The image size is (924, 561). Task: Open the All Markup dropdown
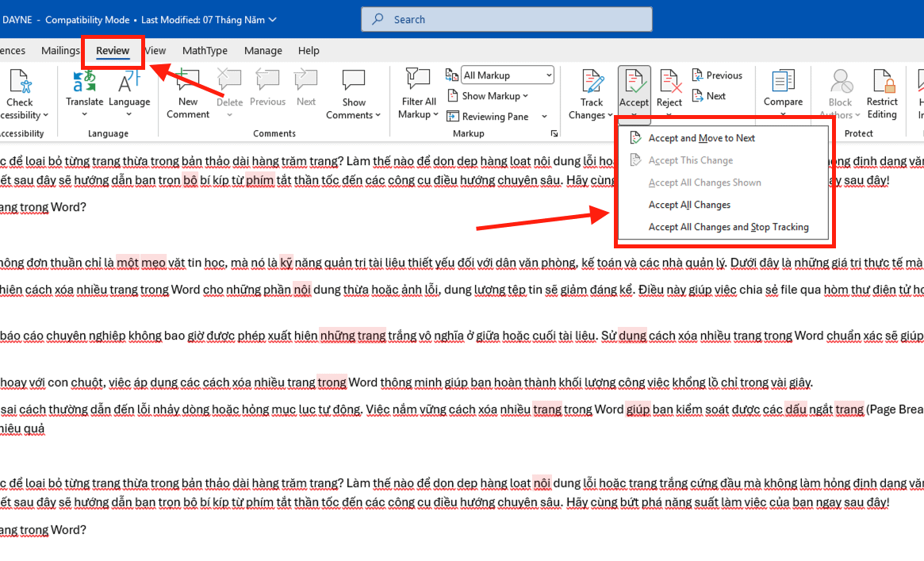[508, 75]
